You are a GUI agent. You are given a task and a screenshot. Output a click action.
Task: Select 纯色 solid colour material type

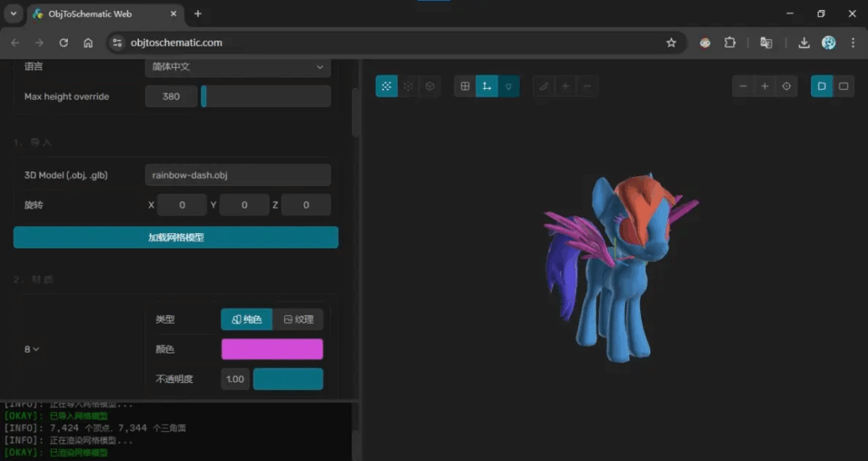[x=247, y=319]
